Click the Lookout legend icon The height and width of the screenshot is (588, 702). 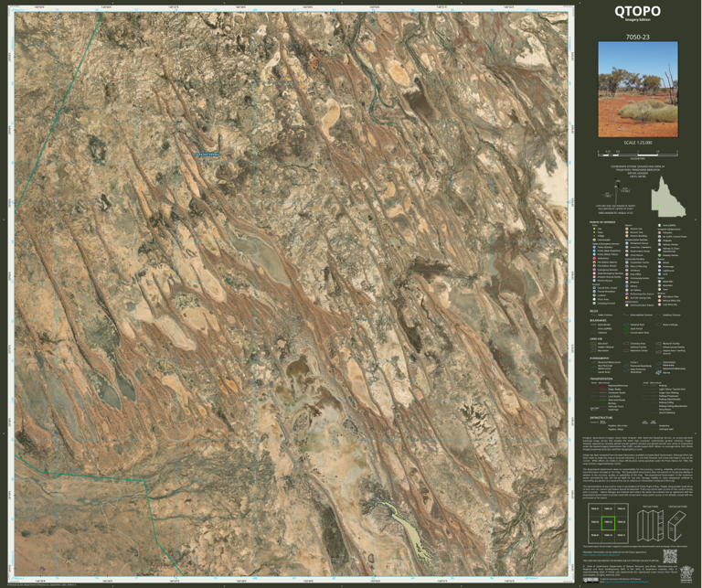pos(594,295)
